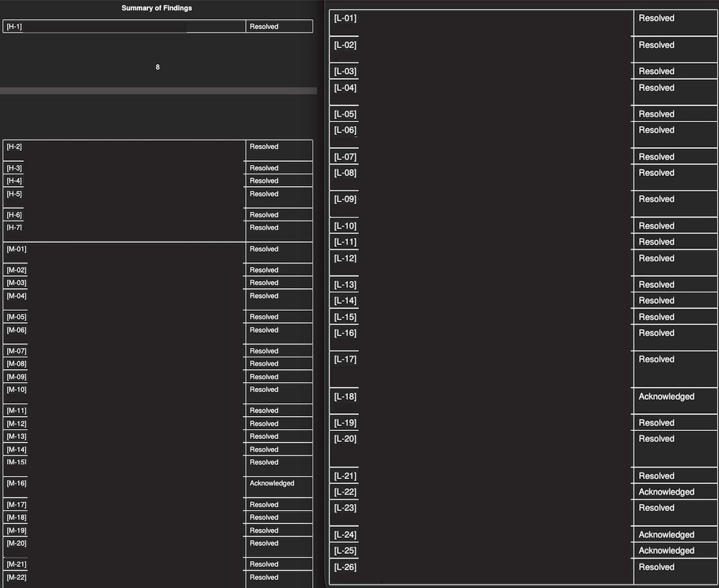Select finding [L-03]
Viewport: 719px width, 588px height.
point(345,71)
